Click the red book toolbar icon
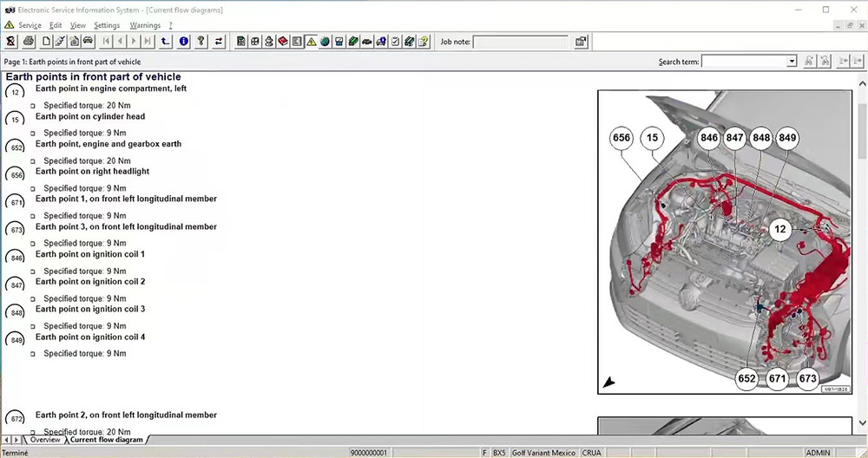 click(283, 42)
